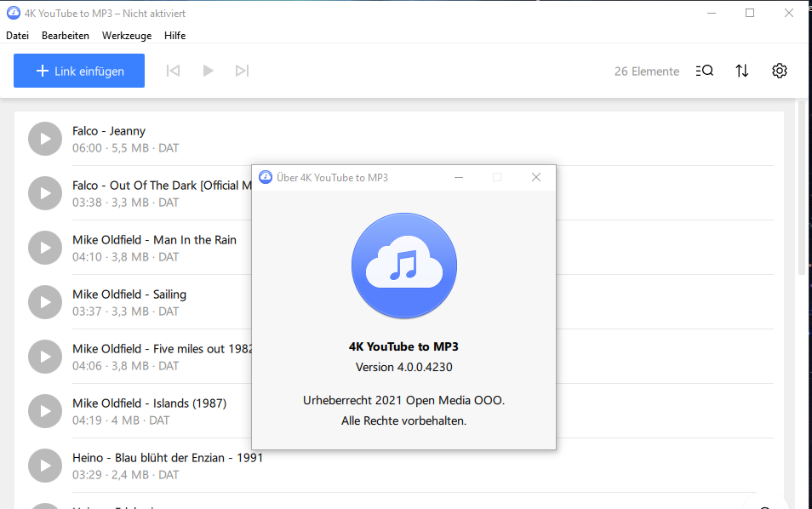The width and height of the screenshot is (812, 509).
Task: Close the Über 4K YouTube to MP3 dialog
Action: 536,178
